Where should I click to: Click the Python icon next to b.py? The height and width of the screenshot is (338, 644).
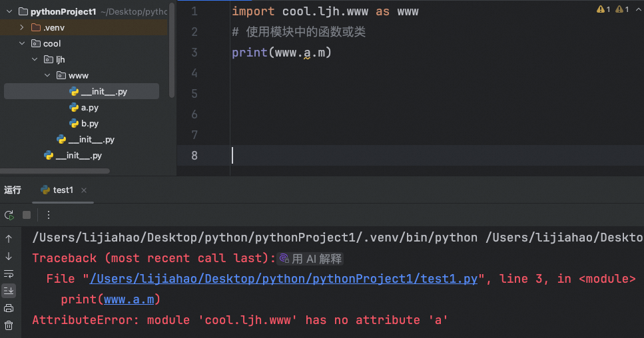[74, 124]
